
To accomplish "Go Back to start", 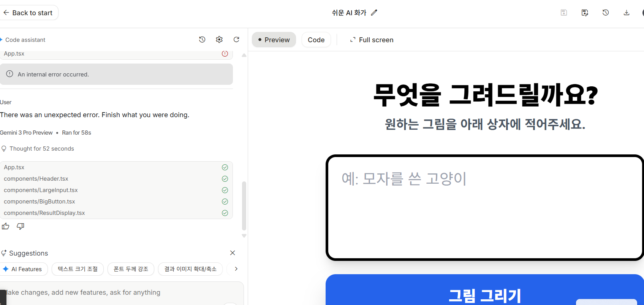I will point(28,13).
